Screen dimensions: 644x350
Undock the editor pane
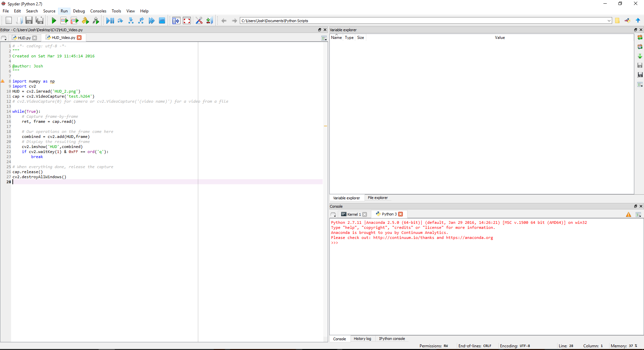[320, 30]
